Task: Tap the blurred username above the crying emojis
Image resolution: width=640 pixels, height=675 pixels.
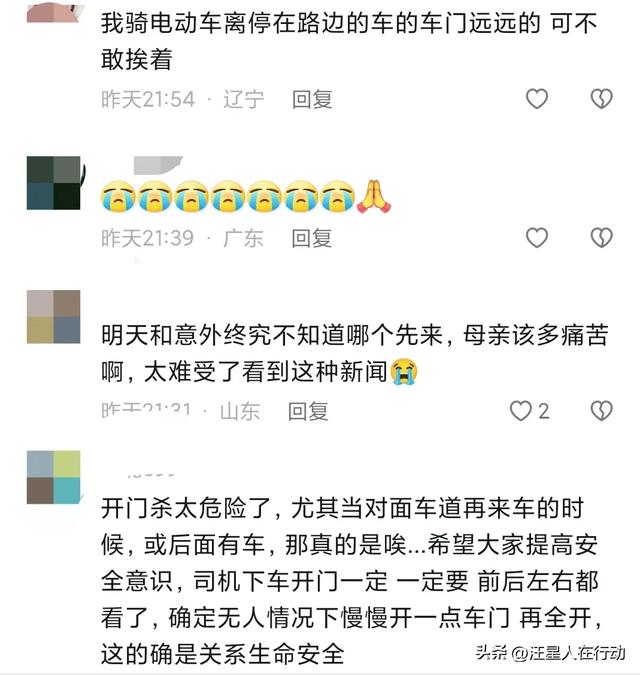Action: [x=158, y=165]
